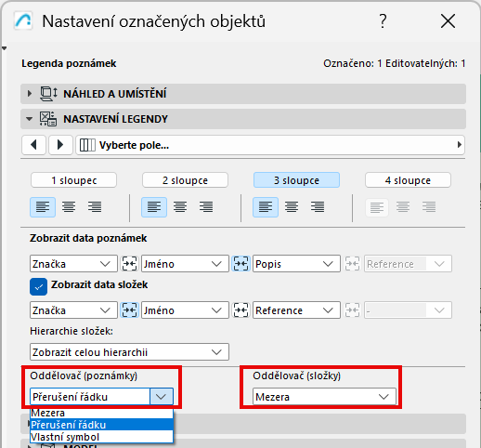Select the 3 sloupce layout
Screen dimensions: 481x448
click(x=296, y=180)
